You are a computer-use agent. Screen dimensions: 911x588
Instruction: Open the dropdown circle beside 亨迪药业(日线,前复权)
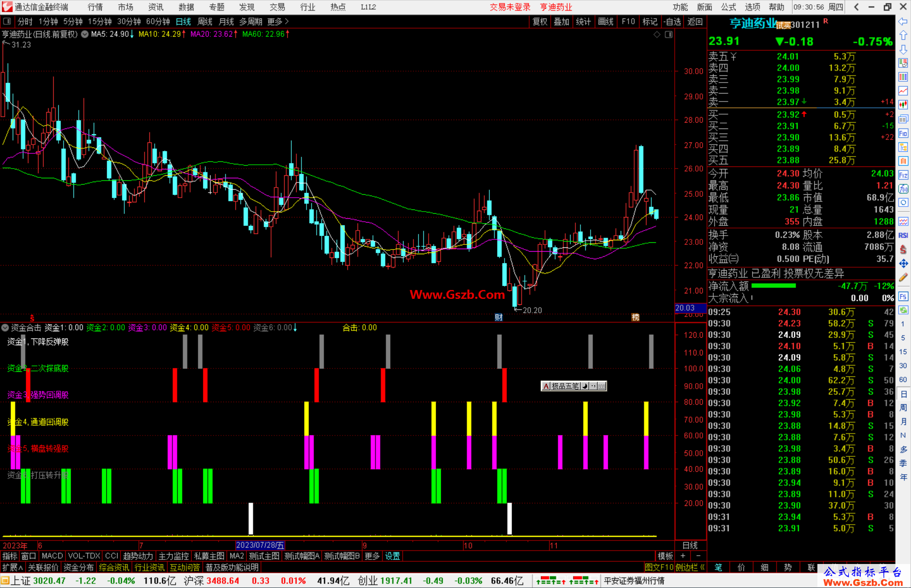click(85, 35)
